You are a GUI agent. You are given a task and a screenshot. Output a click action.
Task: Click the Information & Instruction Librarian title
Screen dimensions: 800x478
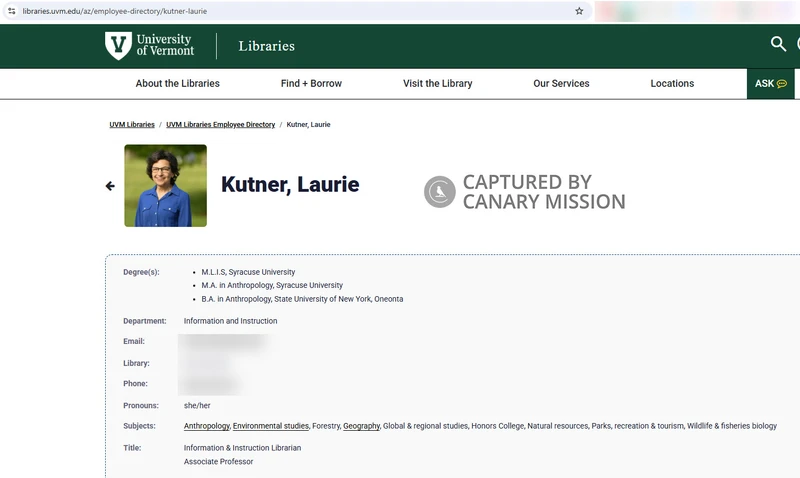point(242,448)
